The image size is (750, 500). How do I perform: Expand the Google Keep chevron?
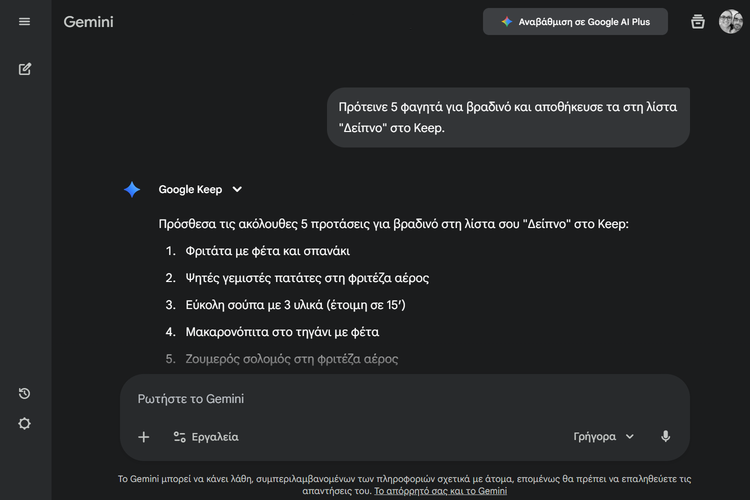237,189
